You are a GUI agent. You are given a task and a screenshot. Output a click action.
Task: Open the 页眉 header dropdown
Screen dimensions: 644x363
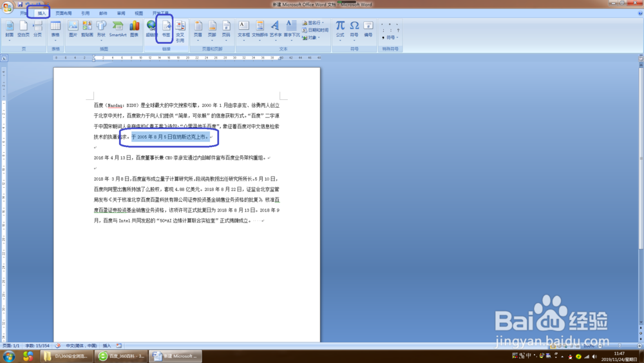coord(198,30)
